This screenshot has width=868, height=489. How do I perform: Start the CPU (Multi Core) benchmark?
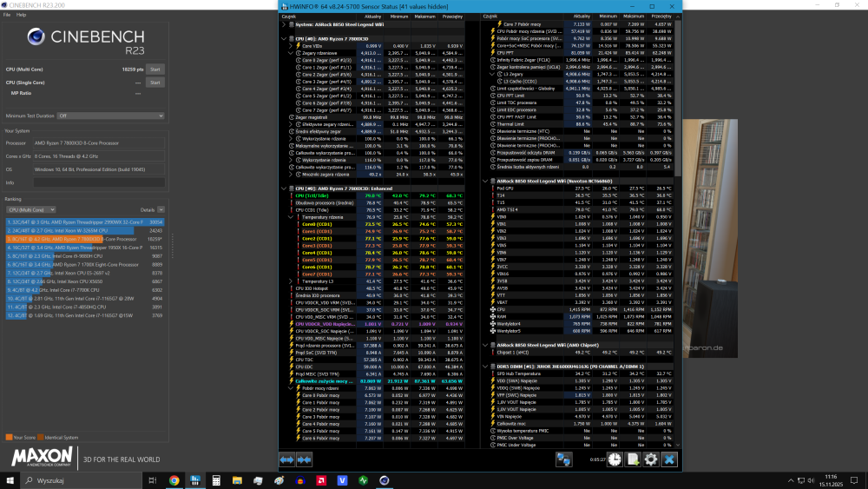click(155, 69)
